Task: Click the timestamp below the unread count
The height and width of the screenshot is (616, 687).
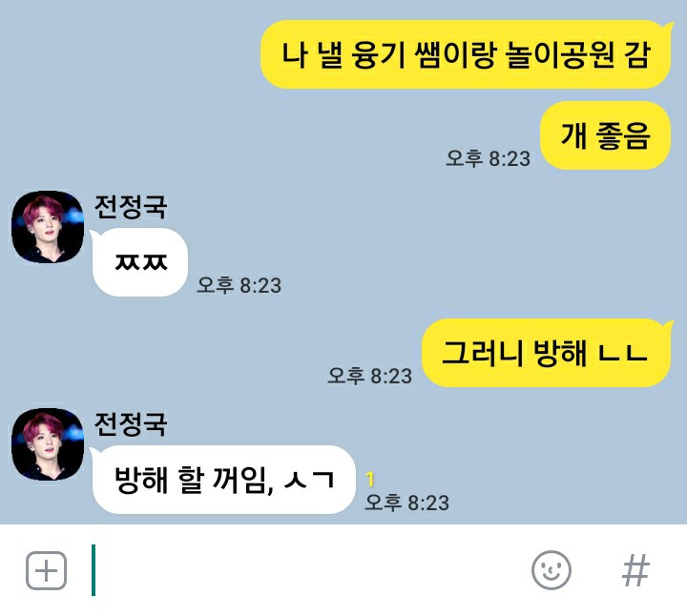Action: (x=407, y=503)
